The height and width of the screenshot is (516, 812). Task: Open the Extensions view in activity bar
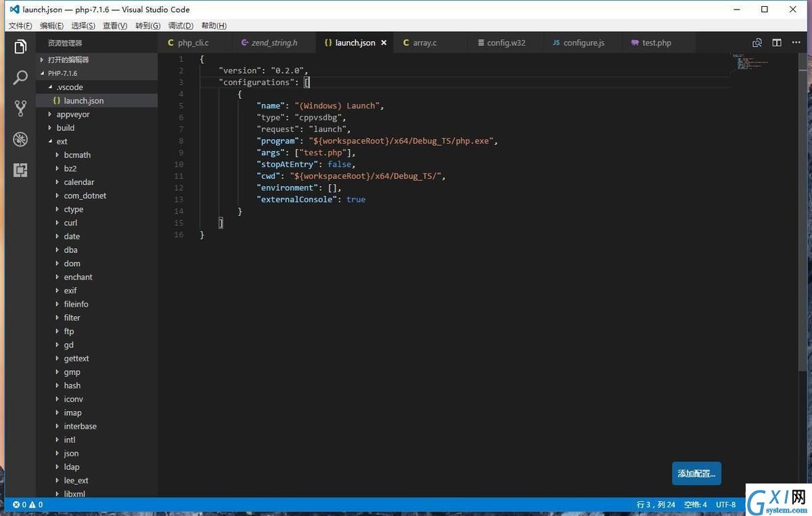20,170
